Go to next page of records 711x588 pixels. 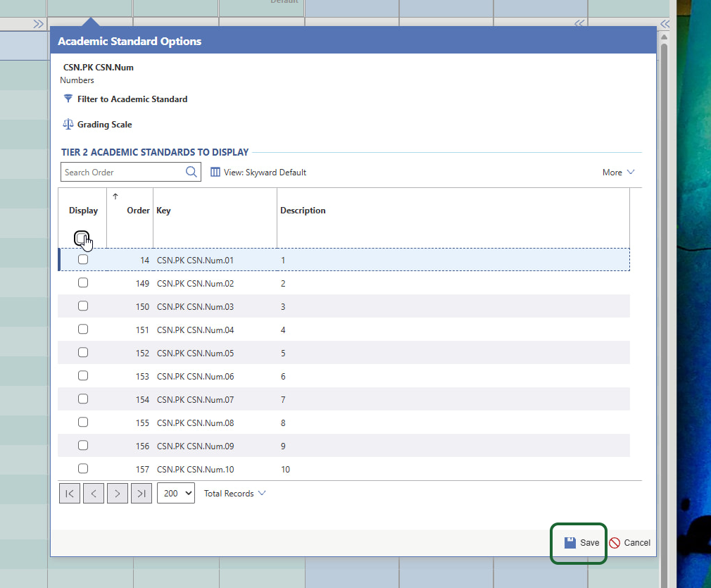point(118,493)
